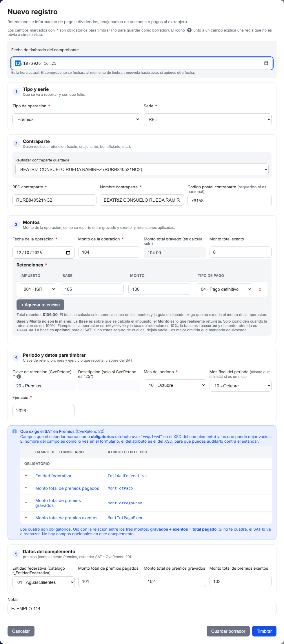Image resolution: width=284 pixels, height=644 pixels.
Task: Open Mes del periodo dropdown
Action: (x=175, y=385)
